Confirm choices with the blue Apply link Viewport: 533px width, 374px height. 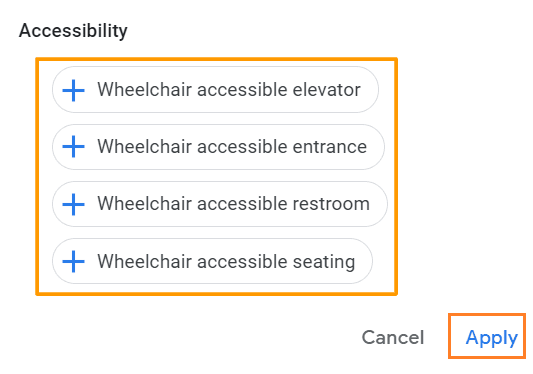click(x=492, y=338)
